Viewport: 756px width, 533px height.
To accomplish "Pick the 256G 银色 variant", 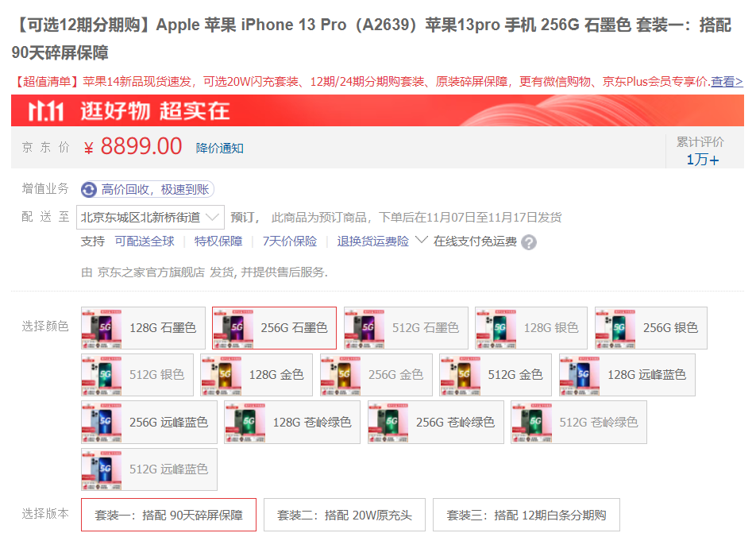I will pos(651,328).
